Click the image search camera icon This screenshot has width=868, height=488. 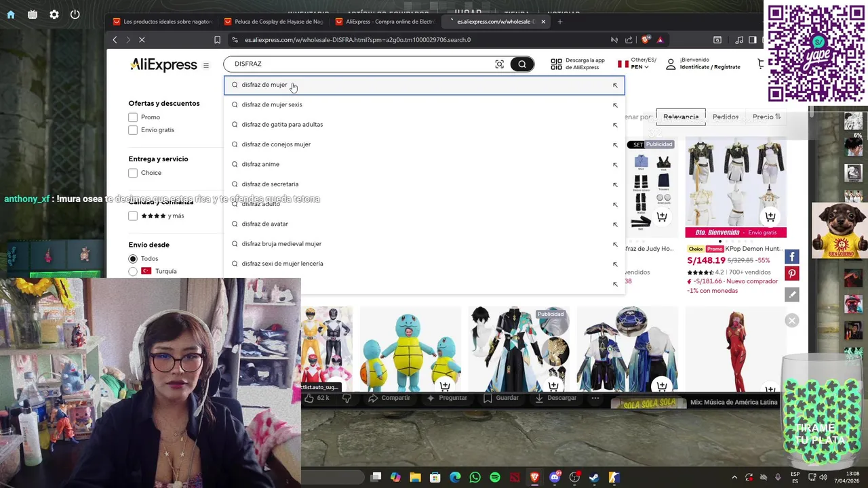[500, 64]
